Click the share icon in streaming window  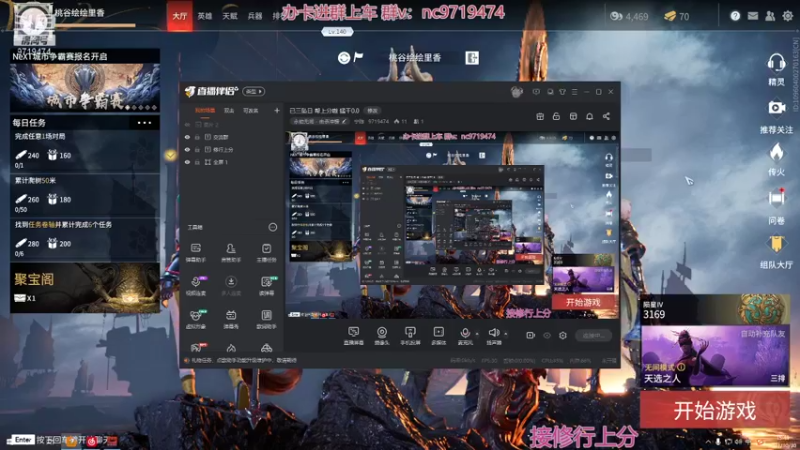tap(606, 116)
